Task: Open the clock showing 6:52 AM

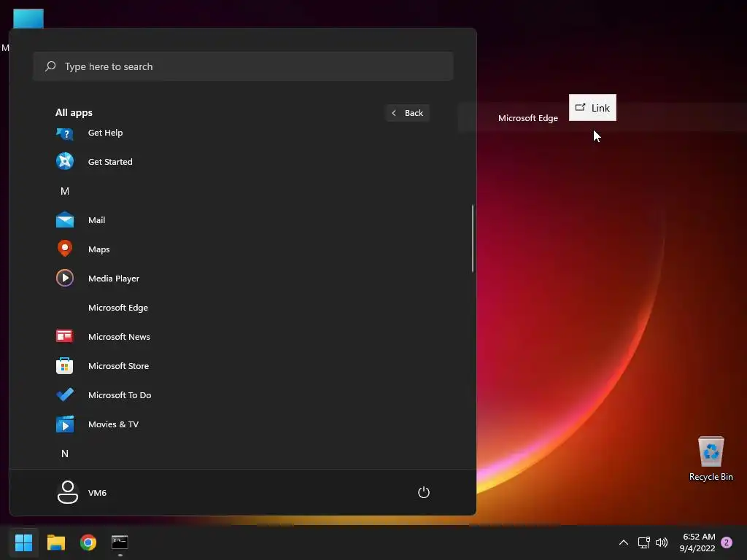Action: [x=699, y=537]
